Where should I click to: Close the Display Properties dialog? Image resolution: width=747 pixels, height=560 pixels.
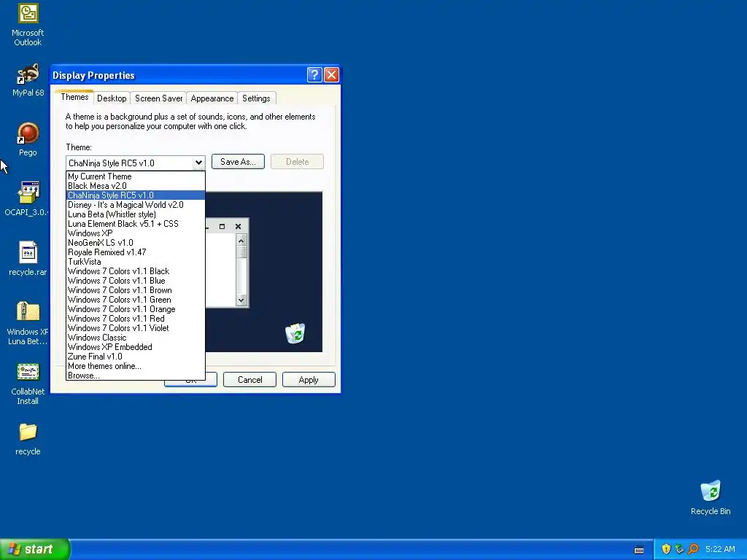pos(331,75)
